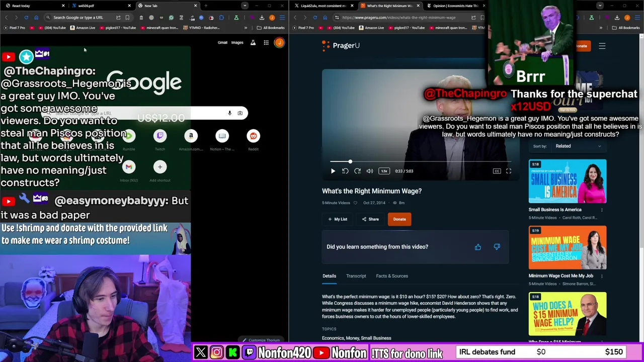Open options for Minimum Wage Cost Me My Job

[x=602, y=276]
